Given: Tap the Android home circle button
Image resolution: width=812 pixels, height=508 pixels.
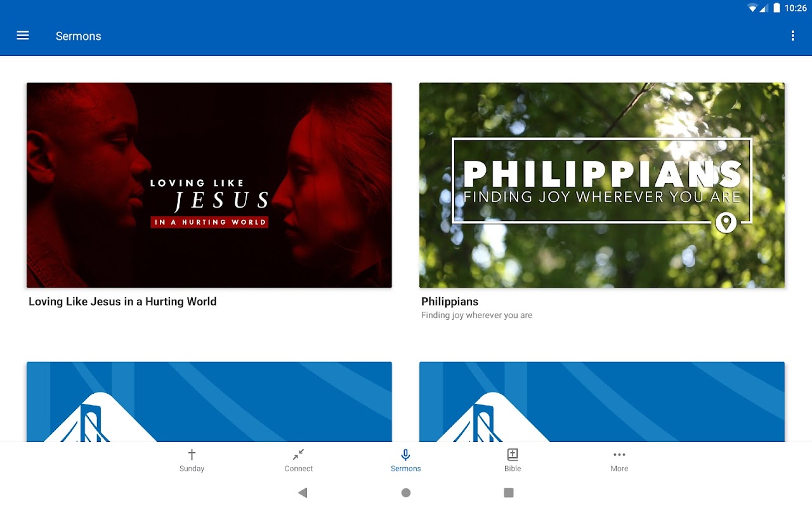Looking at the screenshot, I should click(x=406, y=493).
